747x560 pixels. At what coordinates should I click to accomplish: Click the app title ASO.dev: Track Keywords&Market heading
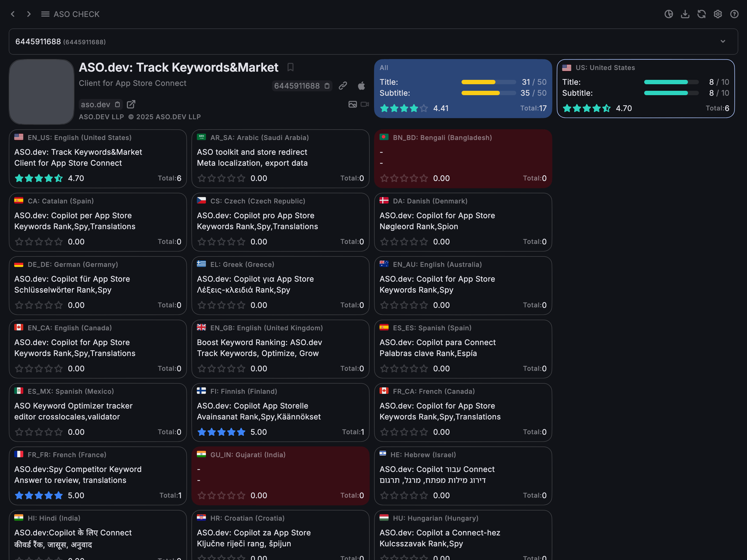[x=179, y=67]
